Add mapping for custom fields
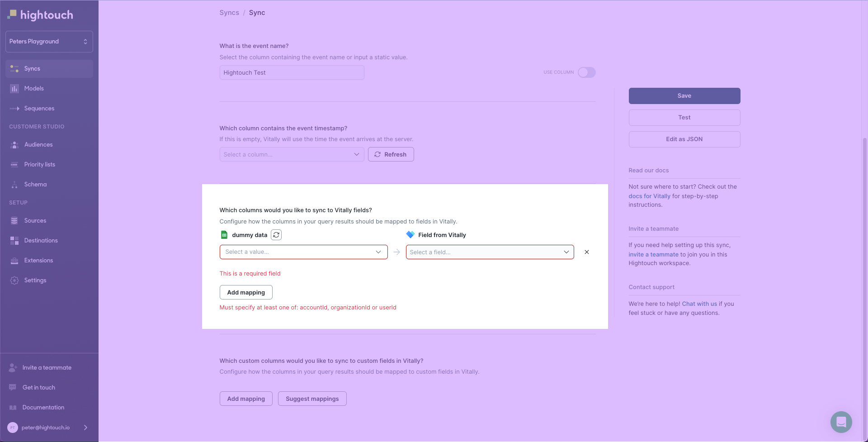 [246, 399]
